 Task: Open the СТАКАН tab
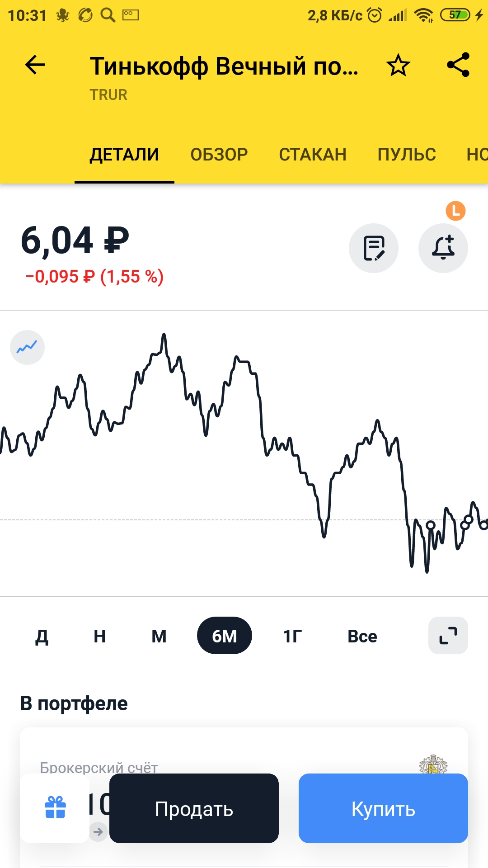[313, 155]
